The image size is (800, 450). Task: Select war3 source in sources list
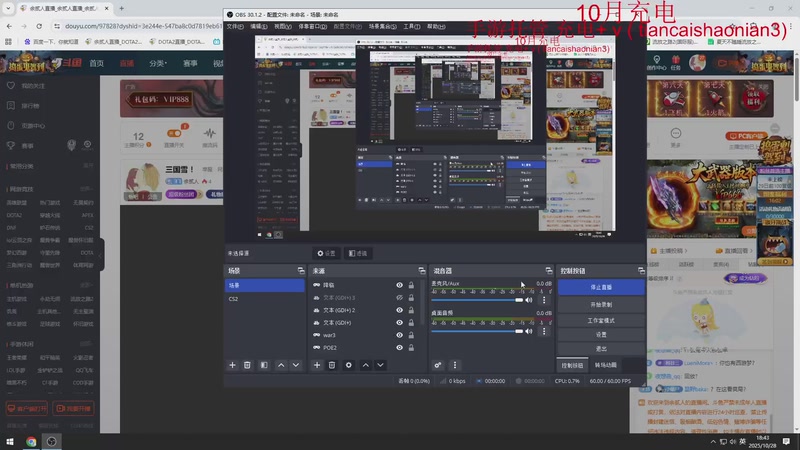tap(329, 335)
